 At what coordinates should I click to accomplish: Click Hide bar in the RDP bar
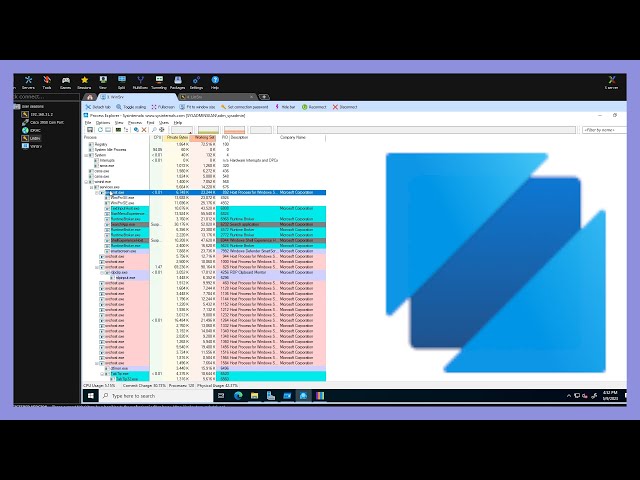coord(285,107)
